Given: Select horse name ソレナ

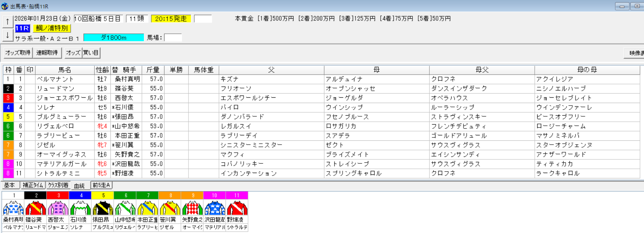Looking at the screenshot, I should [x=46, y=107].
